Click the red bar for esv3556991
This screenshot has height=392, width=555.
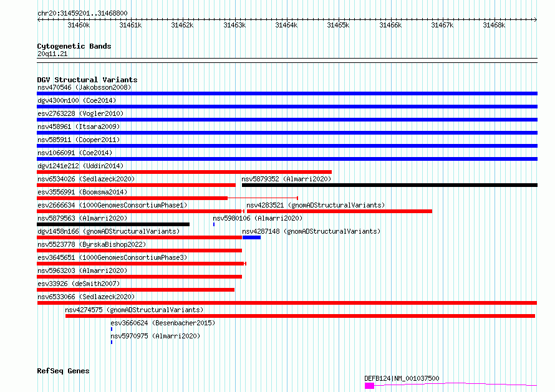click(132, 198)
